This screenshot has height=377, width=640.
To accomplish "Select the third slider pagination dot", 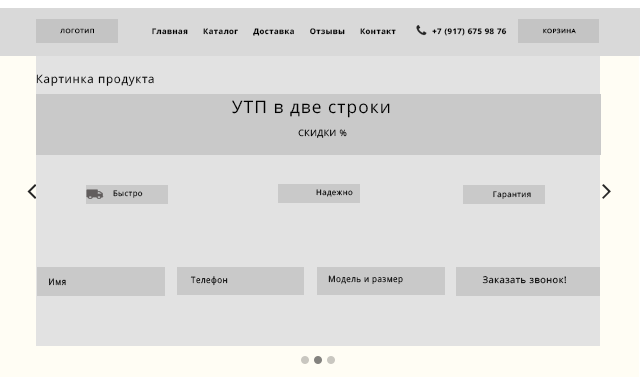I will (x=331, y=360).
